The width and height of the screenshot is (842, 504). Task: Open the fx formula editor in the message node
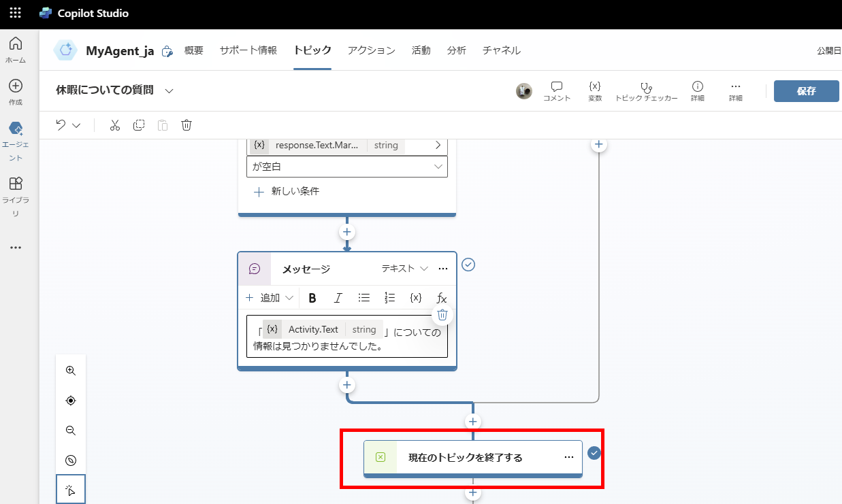tap(442, 297)
